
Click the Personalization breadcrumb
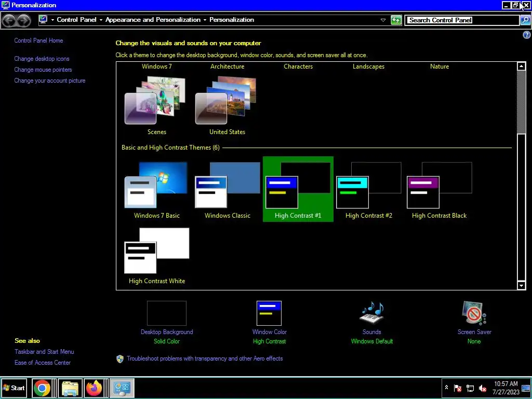point(232,20)
